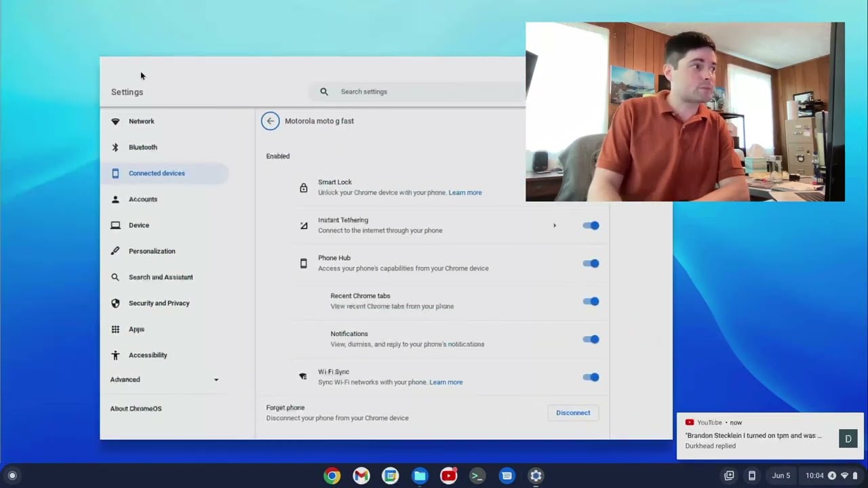The height and width of the screenshot is (488, 868).
Task: Select Connected devices in sidebar
Action: 164,174
